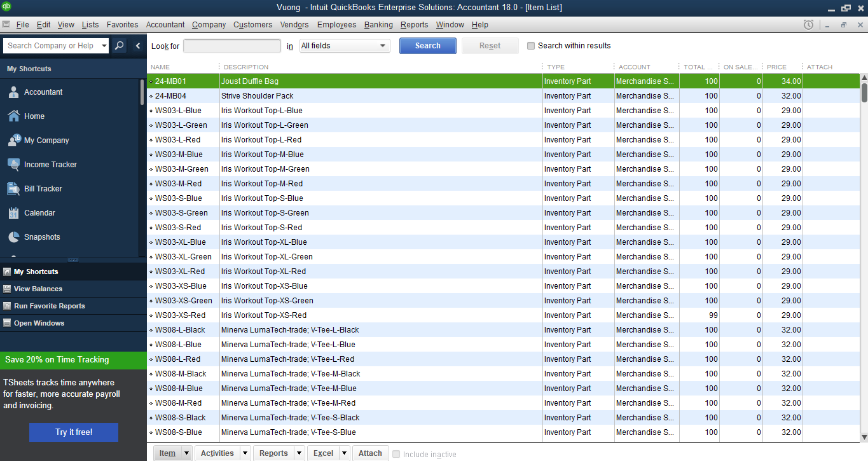This screenshot has width=868, height=461.
Task: Open Snapshots shortcut icon
Action: click(x=13, y=237)
